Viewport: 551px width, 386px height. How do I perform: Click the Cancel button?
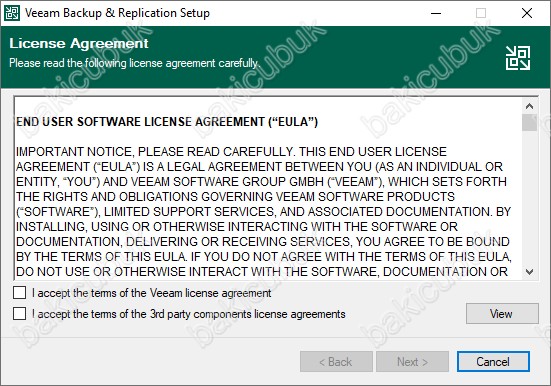click(493, 361)
